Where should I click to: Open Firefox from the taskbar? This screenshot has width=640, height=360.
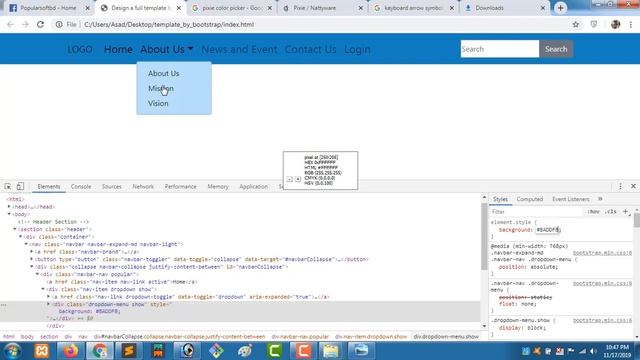[x=71, y=351]
